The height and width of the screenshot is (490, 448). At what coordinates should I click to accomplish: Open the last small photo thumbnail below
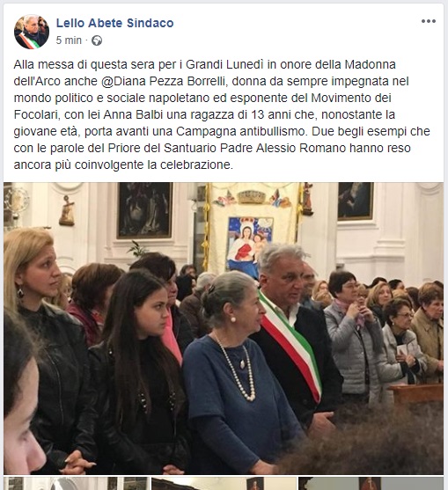tap(371, 484)
